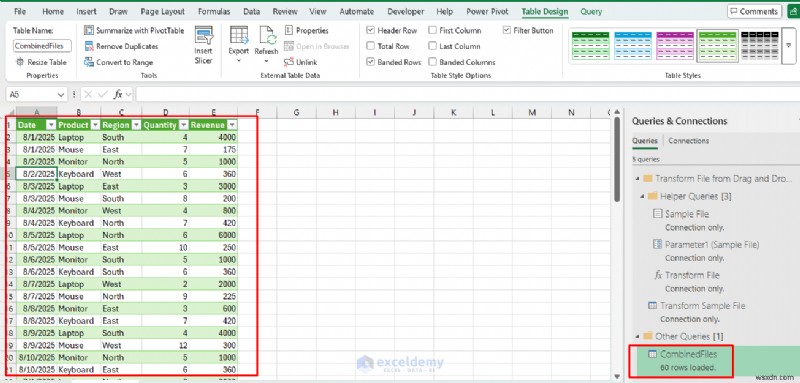This screenshot has width=800, height=383.
Task: Click Unlink table icon
Action: tap(289, 62)
